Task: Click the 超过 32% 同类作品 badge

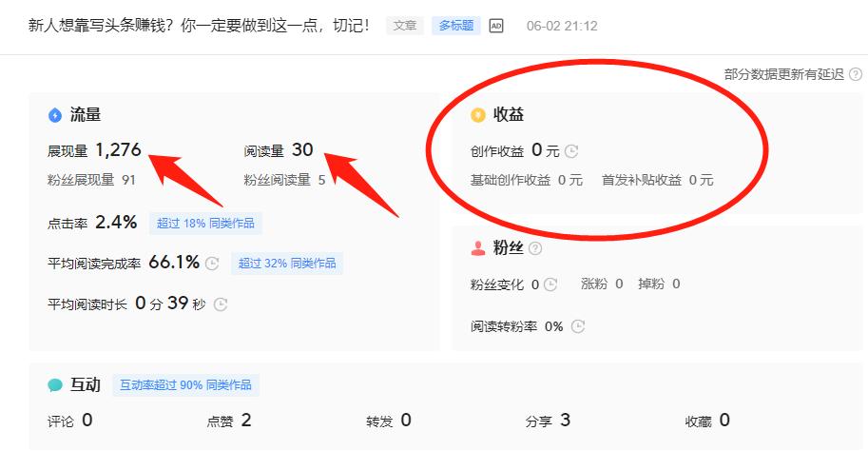Action: [x=287, y=264]
